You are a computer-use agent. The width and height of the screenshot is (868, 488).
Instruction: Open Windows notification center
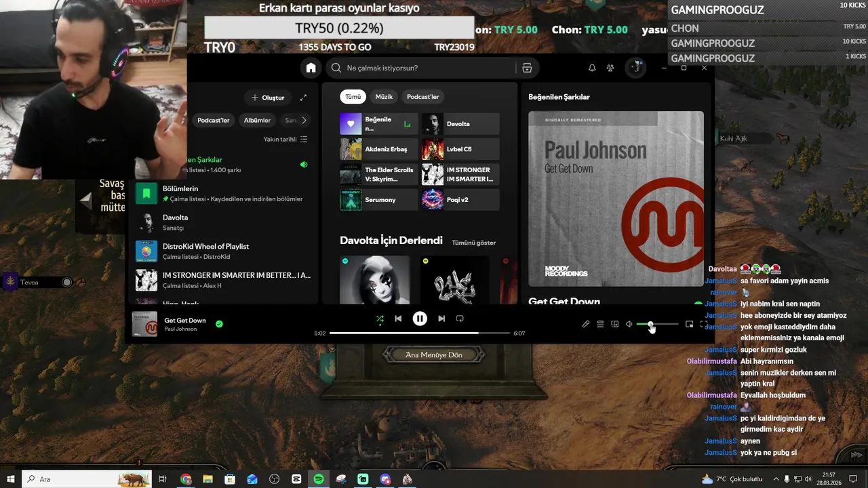[x=853, y=479]
